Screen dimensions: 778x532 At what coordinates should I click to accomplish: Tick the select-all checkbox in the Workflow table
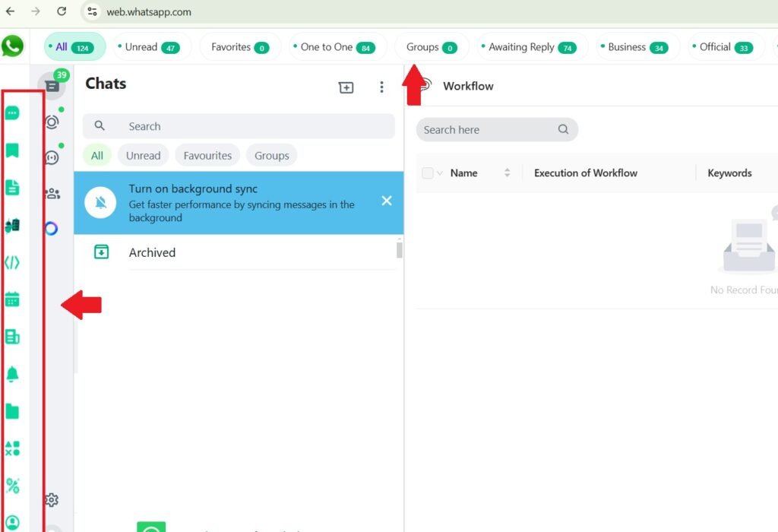pyautogui.click(x=427, y=173)
